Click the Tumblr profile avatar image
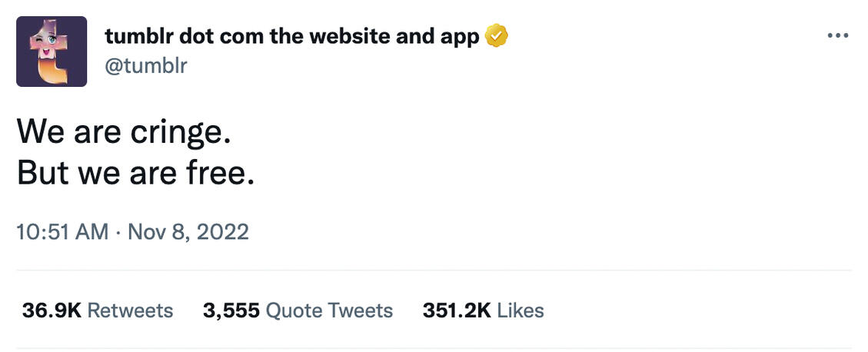The width and height of the screenshot is (868, 352). 52,51
